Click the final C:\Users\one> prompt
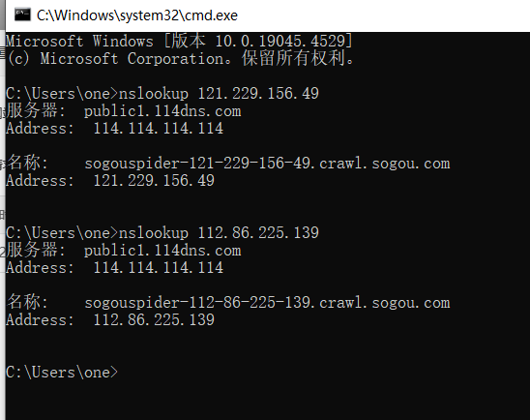This screenshot has height=420, width=530. 62,373
